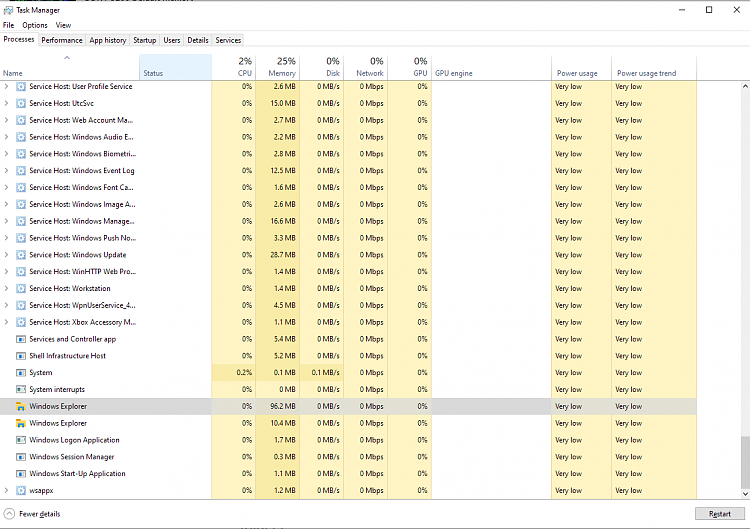Open the Details tab
The height and width of the screenshot is (529, 750).
[198, 40]
